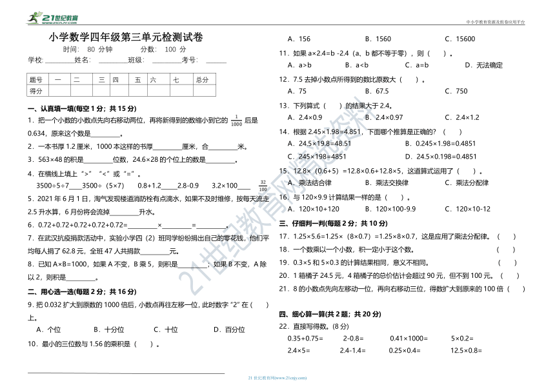Click the "五" column header in score table
This screenshot has width=555, height=392.
(x=138, y=79)
